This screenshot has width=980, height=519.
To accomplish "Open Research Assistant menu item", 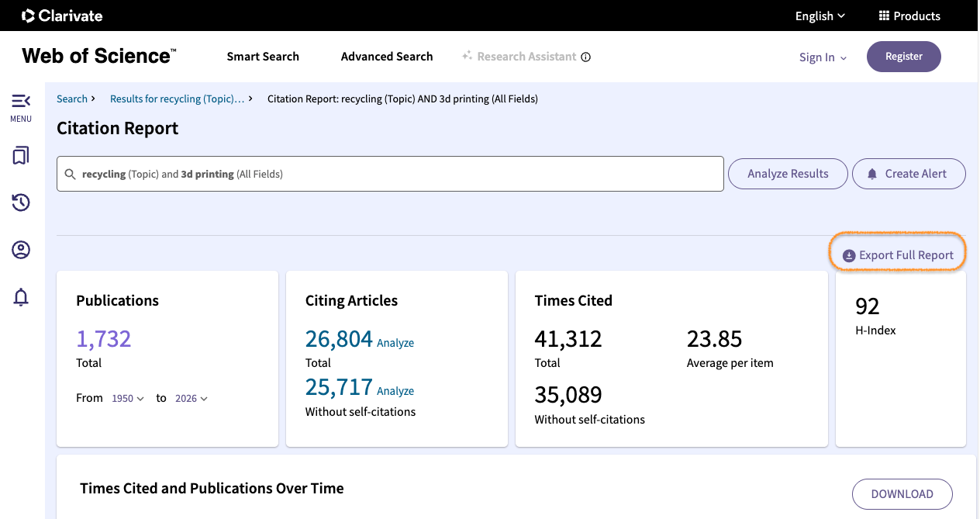I will click(519, 57).
